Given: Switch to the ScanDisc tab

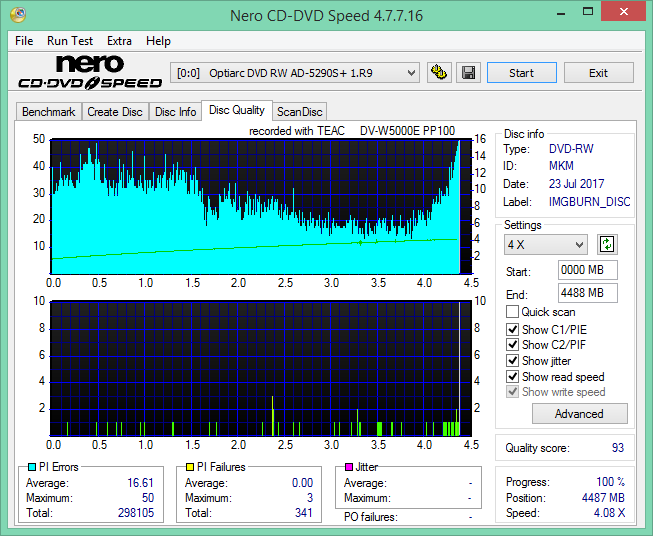Looking at the screenshot, I should pyautogui.click(x=300, y=112).
